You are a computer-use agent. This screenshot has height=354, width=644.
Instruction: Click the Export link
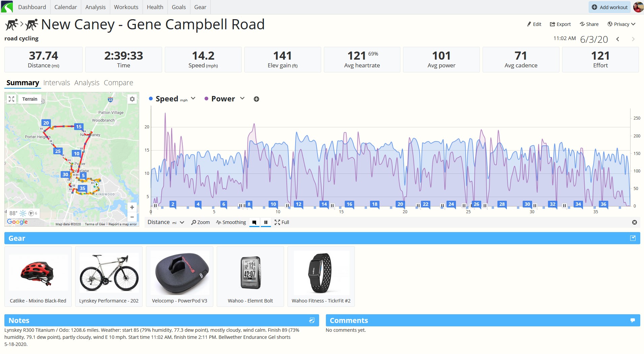[x=560, y=24]
